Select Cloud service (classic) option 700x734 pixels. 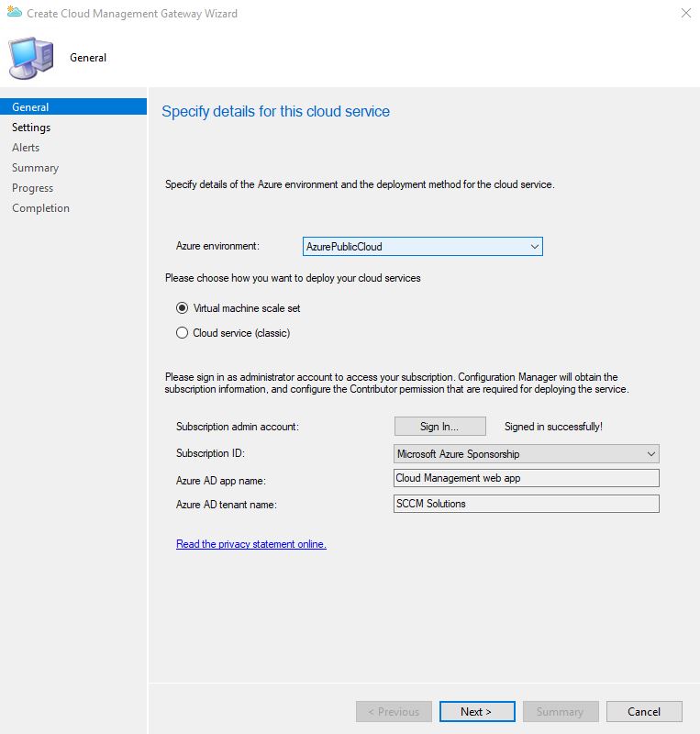click(x=182, y=333)
